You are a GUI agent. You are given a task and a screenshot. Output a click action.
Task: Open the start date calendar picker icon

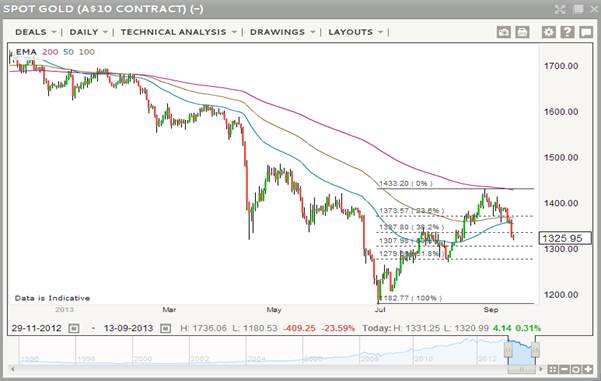(x=74, y=328)
